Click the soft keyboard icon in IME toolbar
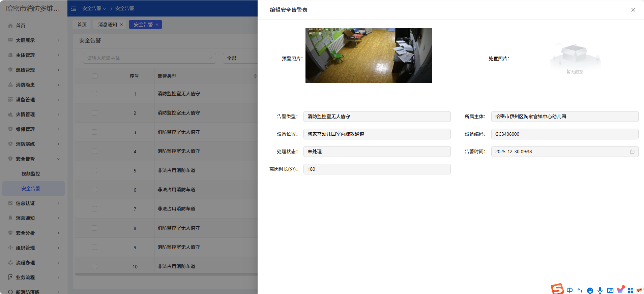Image resolution: width=644 pixels, height=294 pixels. click(x=610, y=290)
